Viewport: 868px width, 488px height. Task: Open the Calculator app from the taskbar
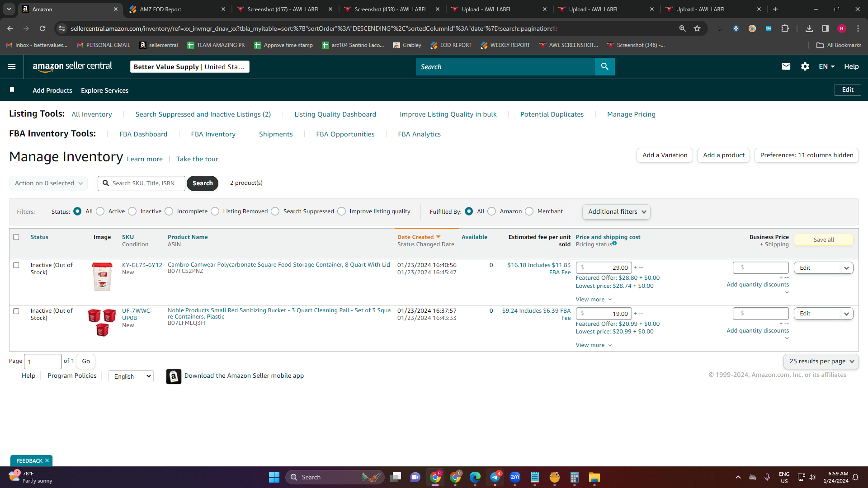coord(574,477)
